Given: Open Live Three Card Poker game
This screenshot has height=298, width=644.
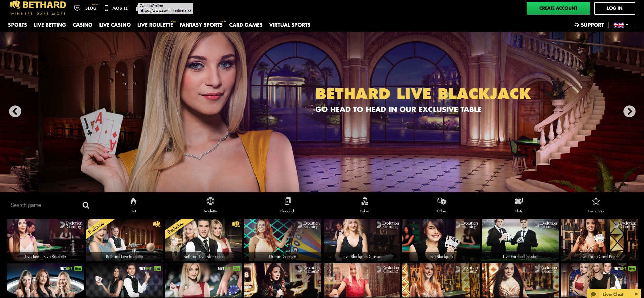Looking at the screenshot, I should tap(599, 240).
